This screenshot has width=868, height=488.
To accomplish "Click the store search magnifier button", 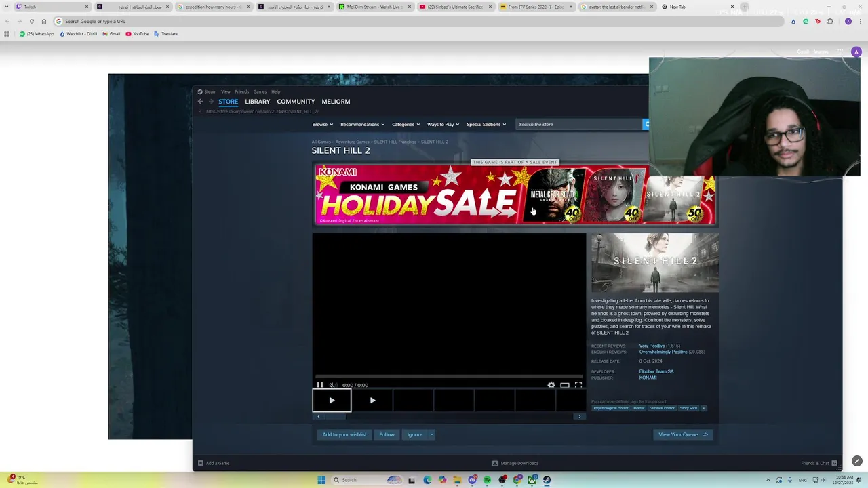I will click(x=646, y=124).
